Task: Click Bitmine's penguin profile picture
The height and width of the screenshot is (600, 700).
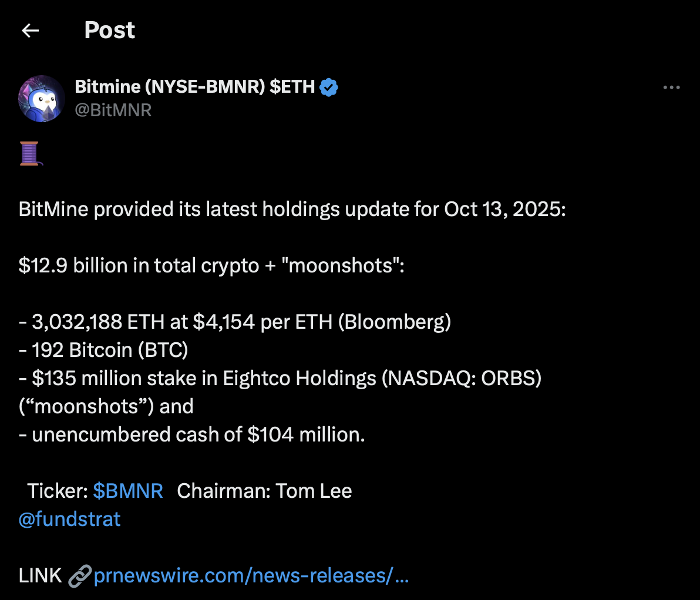Action: coord(42,98)
